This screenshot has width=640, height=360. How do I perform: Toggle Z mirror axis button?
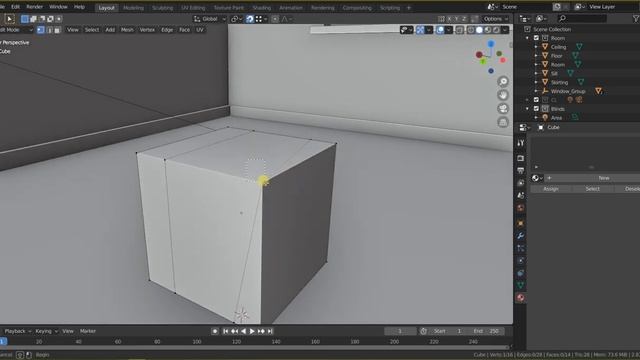point(464,19)
